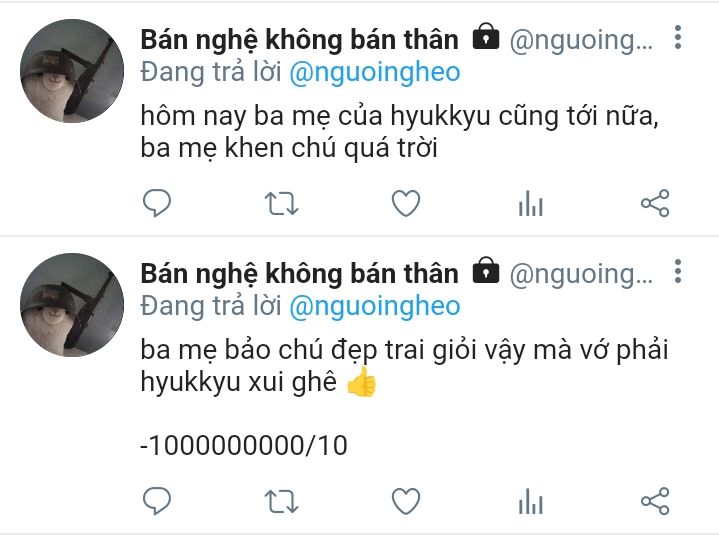Open @nguoingheo mention link in first tweet

375,73
